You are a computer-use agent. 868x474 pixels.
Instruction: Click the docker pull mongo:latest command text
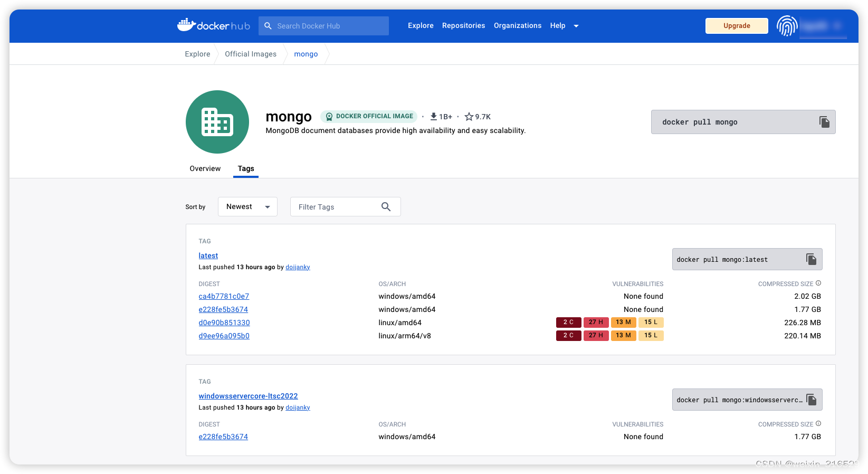point(722,260)
